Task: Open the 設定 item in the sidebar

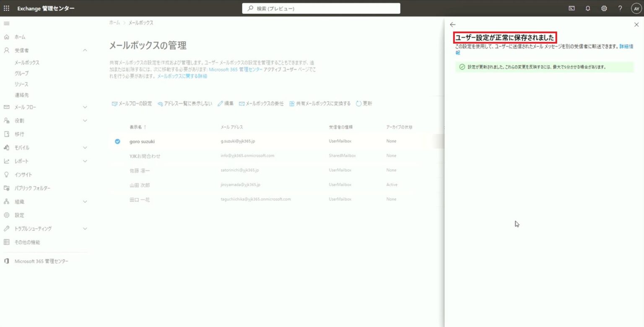Action: pos(20,215)
